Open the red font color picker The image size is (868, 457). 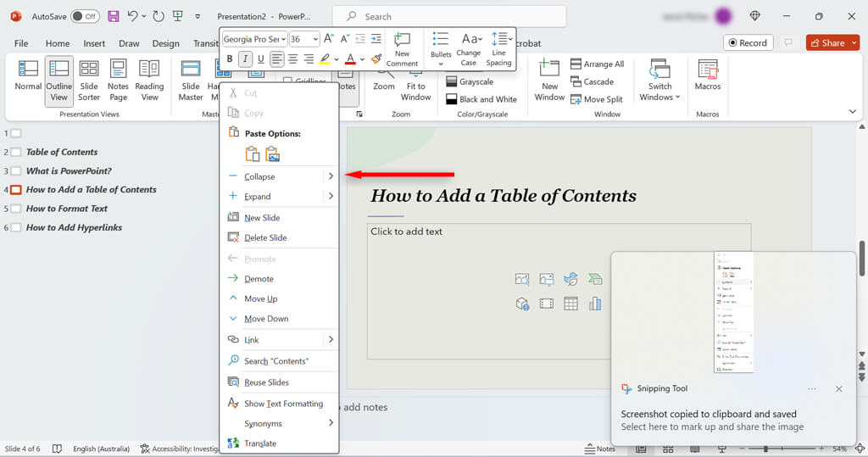pyautogui.click(x=362, y=59)
